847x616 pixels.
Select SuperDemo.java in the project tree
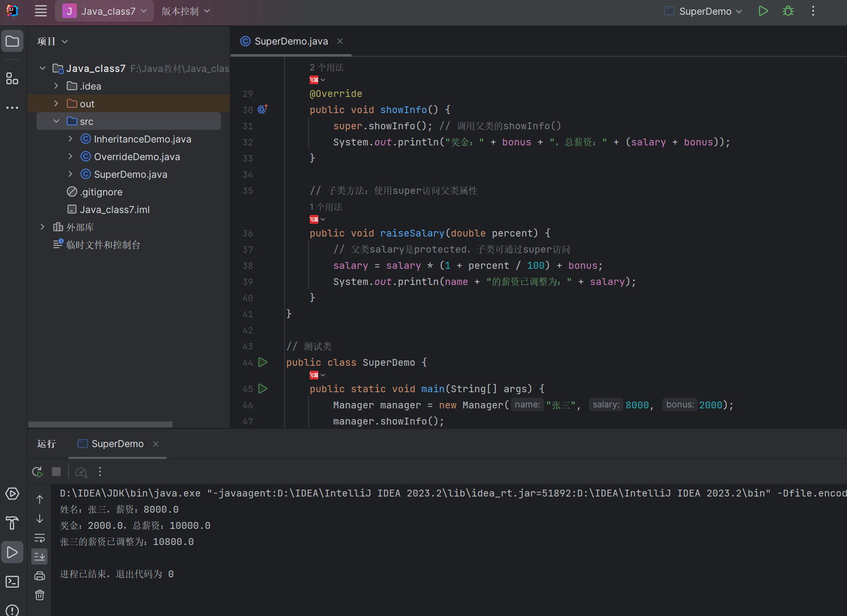pos(131,174)
